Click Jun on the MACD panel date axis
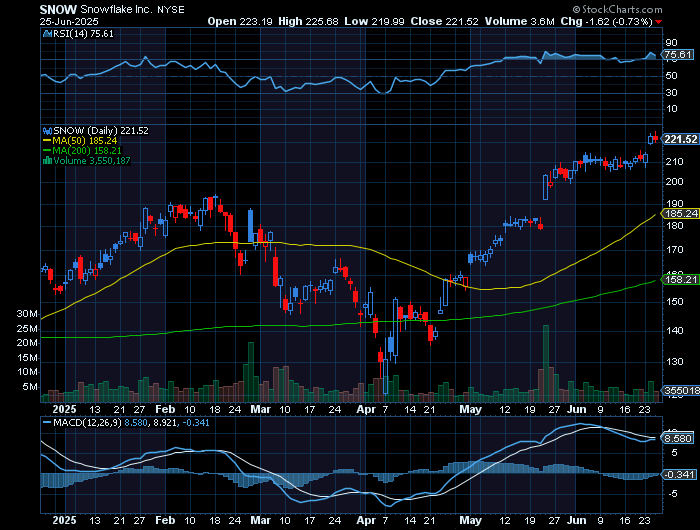 coord(577,521)
